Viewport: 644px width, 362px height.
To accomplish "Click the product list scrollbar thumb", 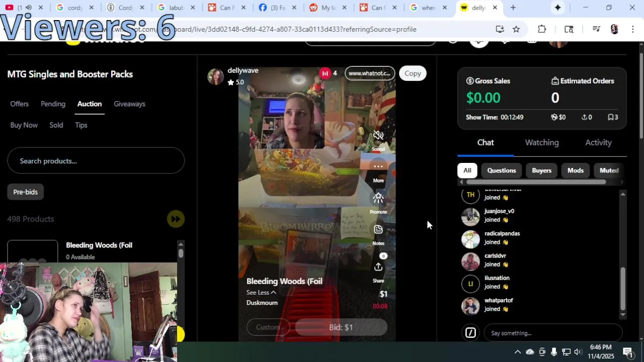I will click(181, 253).
